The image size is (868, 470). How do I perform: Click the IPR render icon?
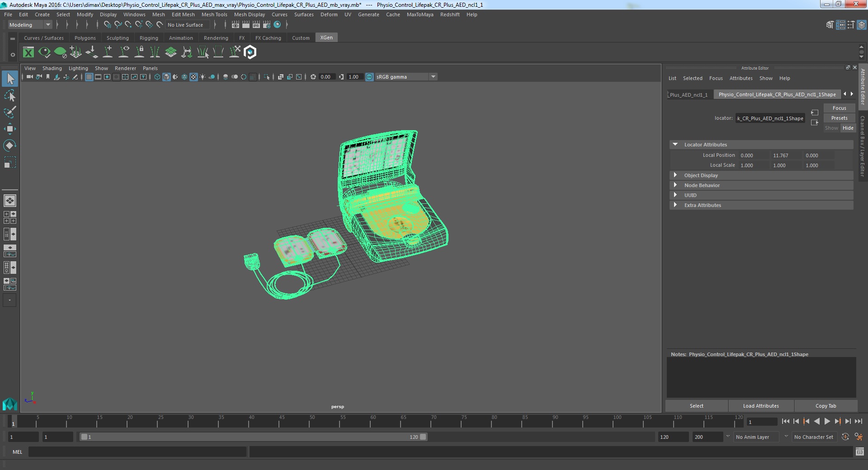256,25
